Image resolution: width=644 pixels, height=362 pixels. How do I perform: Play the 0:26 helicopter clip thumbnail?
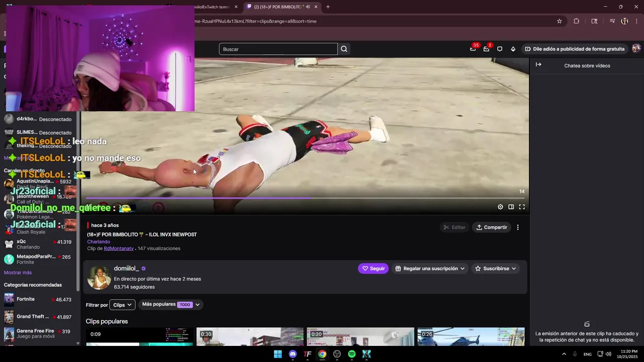[x=471, y=337]
